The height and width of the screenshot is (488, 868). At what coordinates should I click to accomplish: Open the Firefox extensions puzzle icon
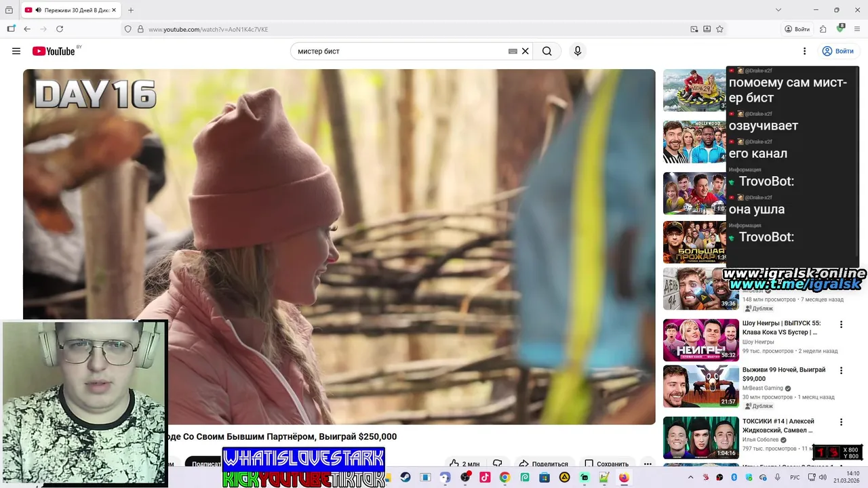823,29
